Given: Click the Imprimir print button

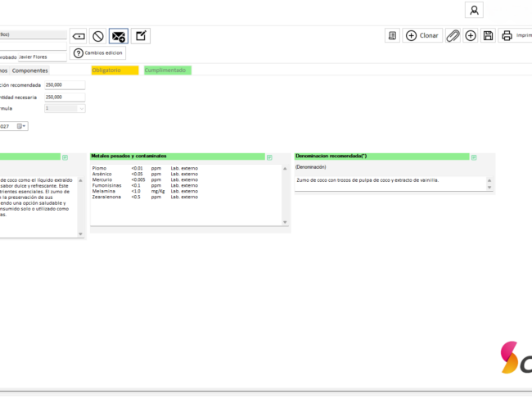Looking at the screenshot, I should [x=516, y=36].
